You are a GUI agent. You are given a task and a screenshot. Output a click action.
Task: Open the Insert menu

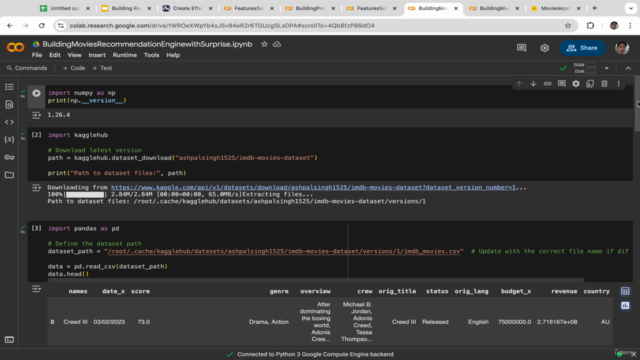click(97, 55)
